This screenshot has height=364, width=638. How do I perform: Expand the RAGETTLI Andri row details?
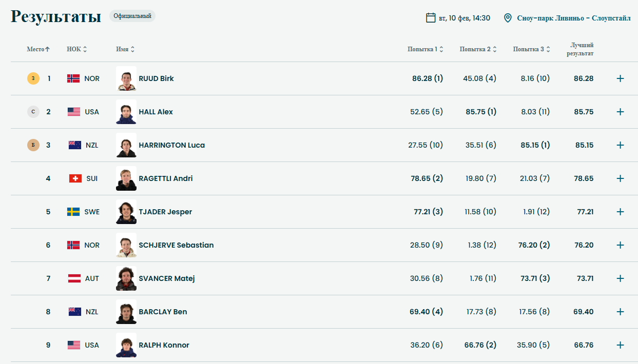620,178
